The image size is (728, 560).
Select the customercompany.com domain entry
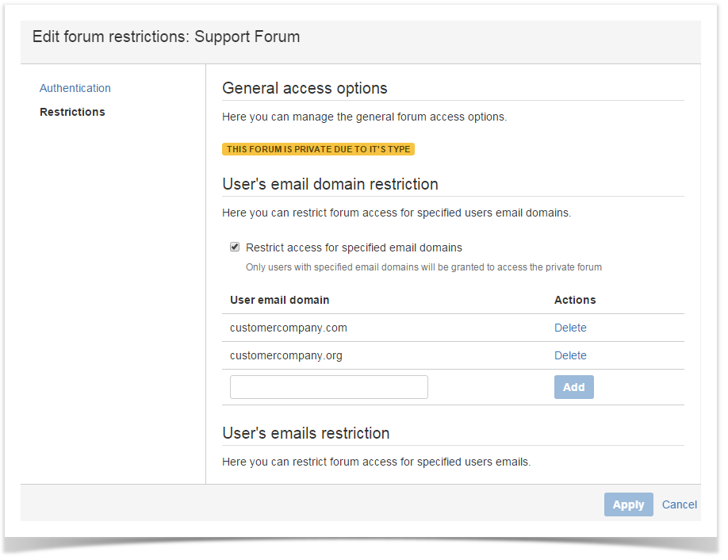289,328
